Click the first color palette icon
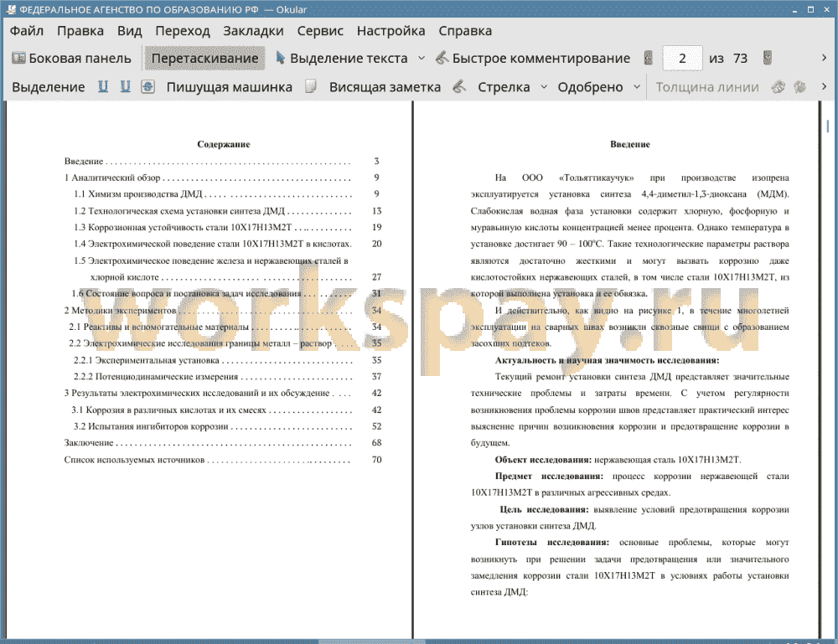 [x=779, y=86]
